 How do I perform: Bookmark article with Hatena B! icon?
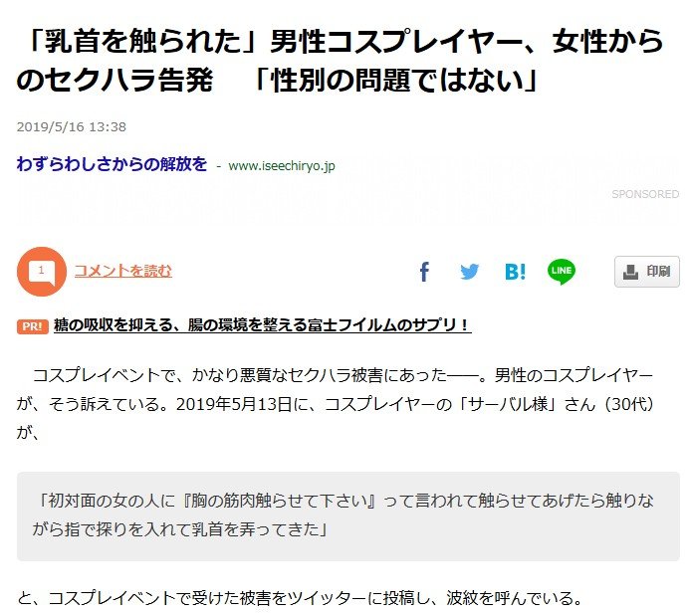[515, 272]
